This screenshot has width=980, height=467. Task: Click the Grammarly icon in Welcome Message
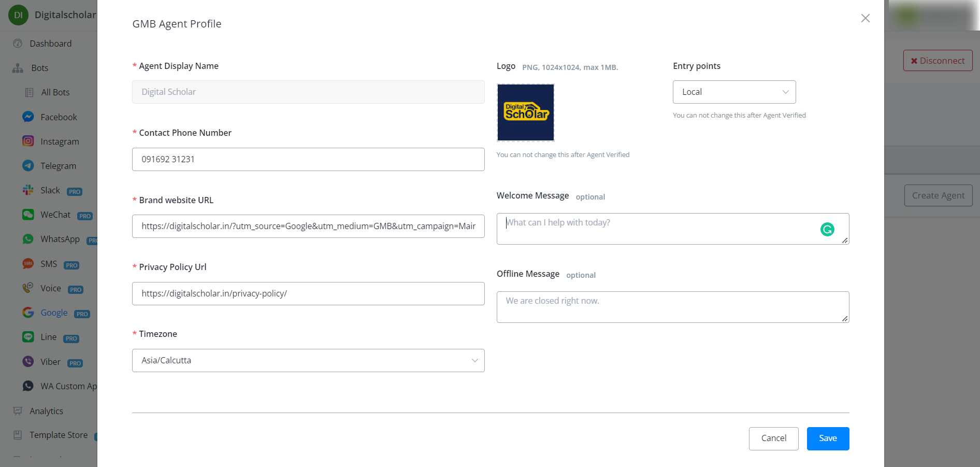click(x=827, y=229)
